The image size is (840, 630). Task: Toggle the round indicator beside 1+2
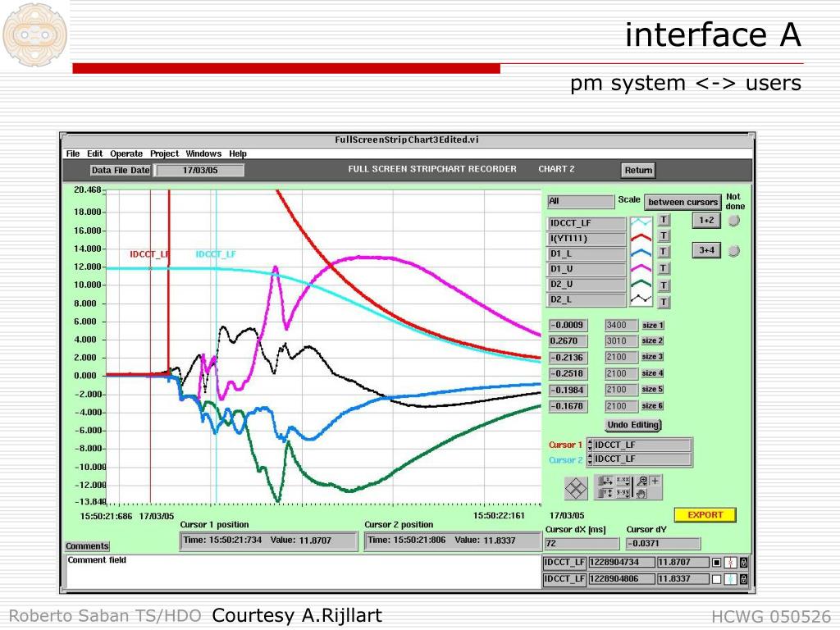pos(734,221)
